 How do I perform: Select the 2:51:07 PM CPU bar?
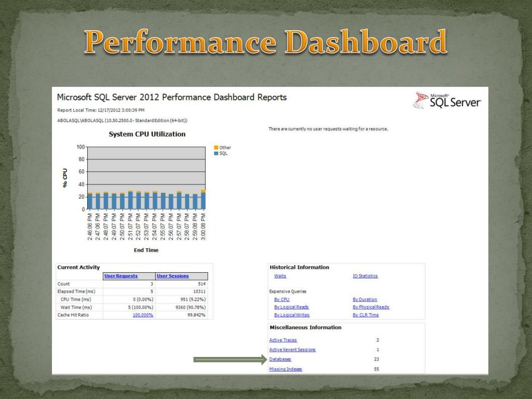pos(130,200)
